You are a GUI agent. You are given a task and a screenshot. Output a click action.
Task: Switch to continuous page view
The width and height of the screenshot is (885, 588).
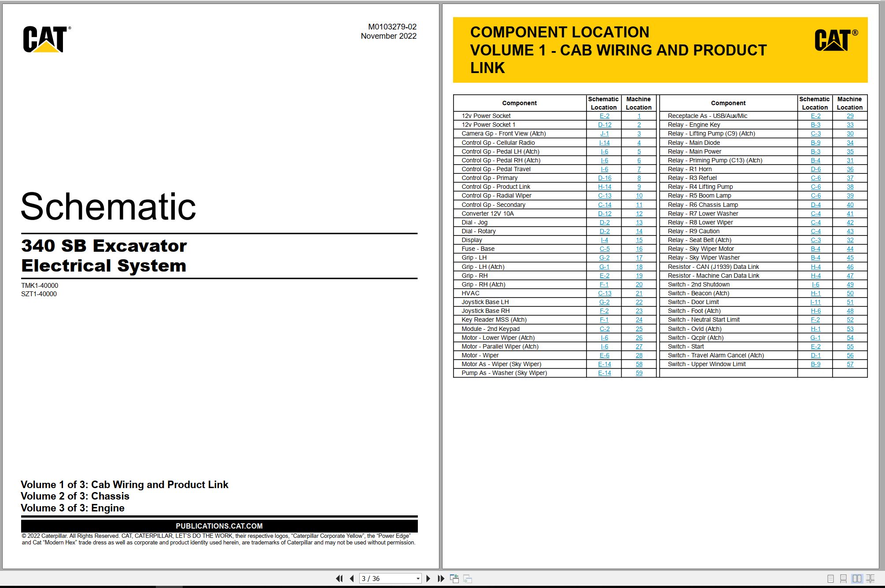[844, 579]
